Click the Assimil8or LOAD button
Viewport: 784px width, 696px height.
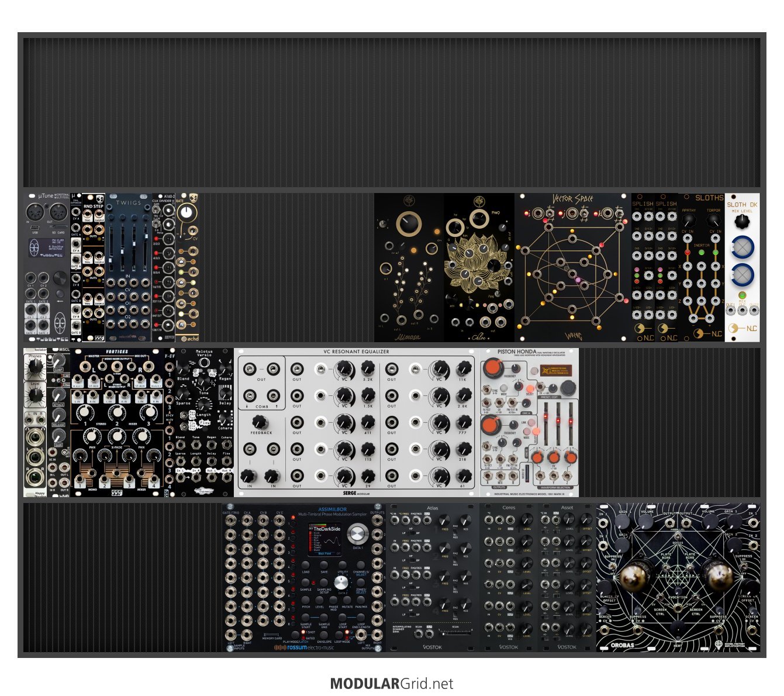(x=305, y=565)
